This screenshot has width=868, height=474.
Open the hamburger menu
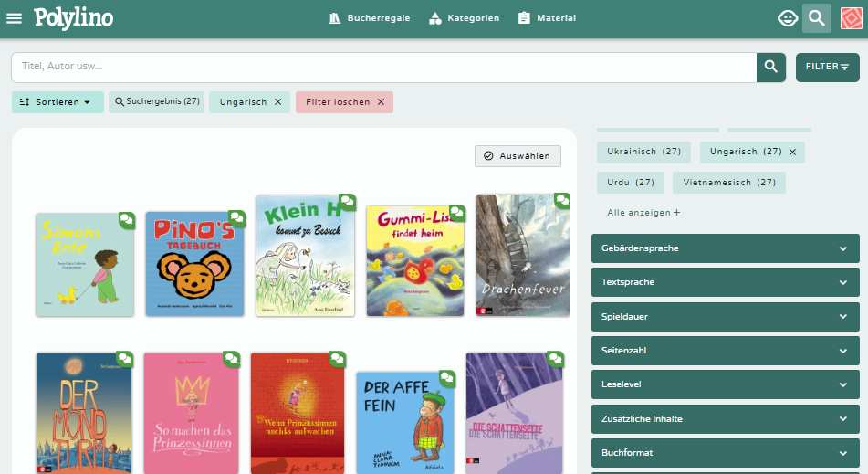[14, 18]
